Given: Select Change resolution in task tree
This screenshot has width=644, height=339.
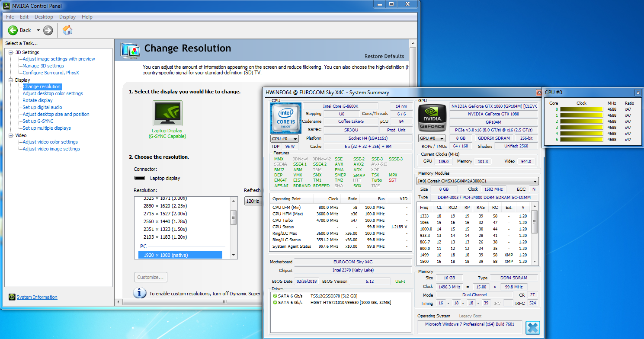Looking at the screenshot, I should (x=42, y=86).
